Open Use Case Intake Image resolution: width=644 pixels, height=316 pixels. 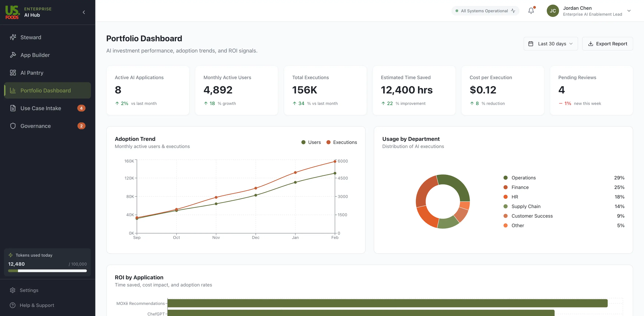tap(41, 108)
